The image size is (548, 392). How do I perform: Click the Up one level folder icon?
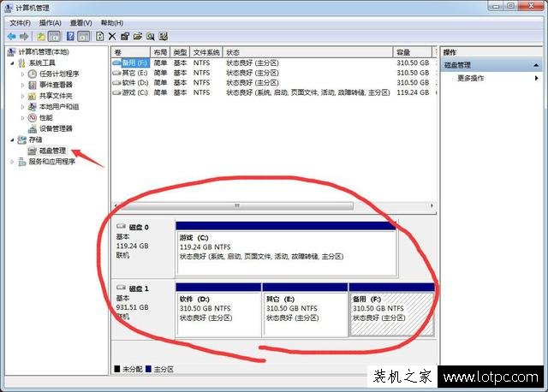(41, 36)
